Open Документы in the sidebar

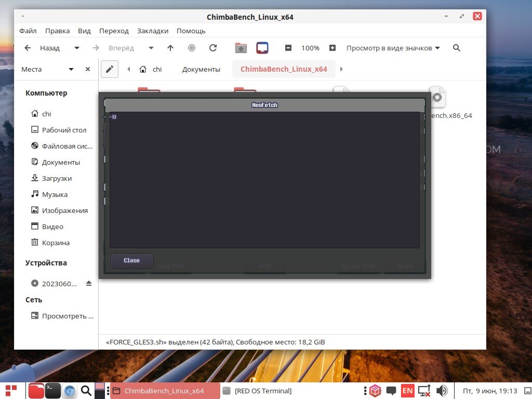click(56, 162)
